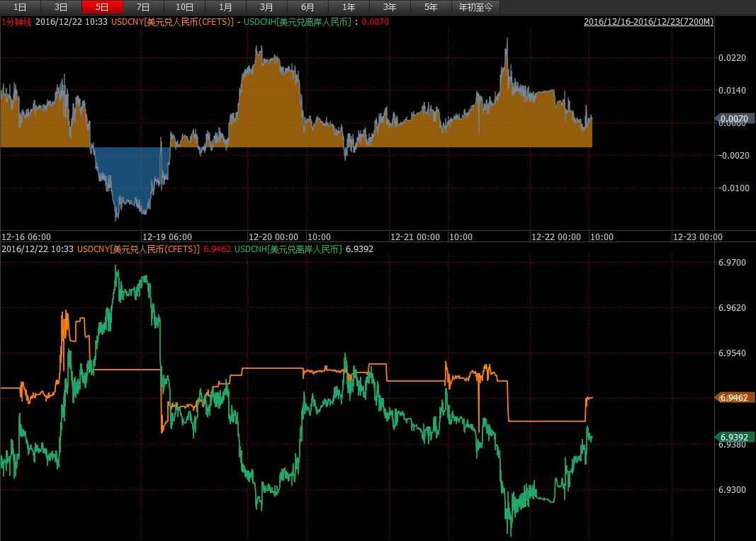Choose the 5年 range tab
Viewport: 756px width, 541px height.
point(431,7)
